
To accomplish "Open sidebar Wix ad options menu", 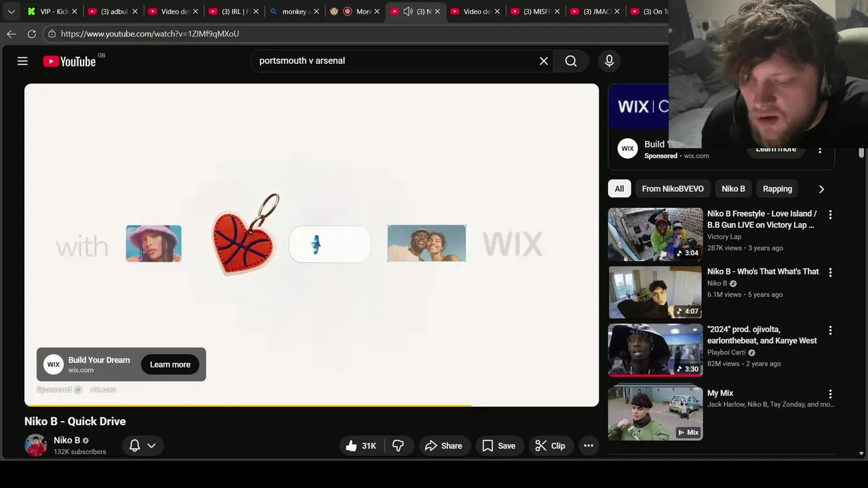I will pyautogui.click(x=820, y=150).
